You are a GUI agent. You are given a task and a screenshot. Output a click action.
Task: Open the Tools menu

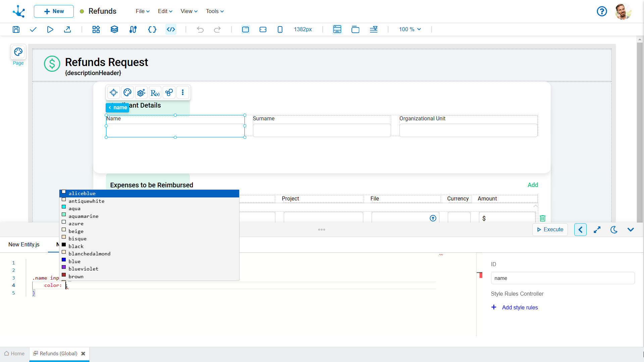(215, 11)
